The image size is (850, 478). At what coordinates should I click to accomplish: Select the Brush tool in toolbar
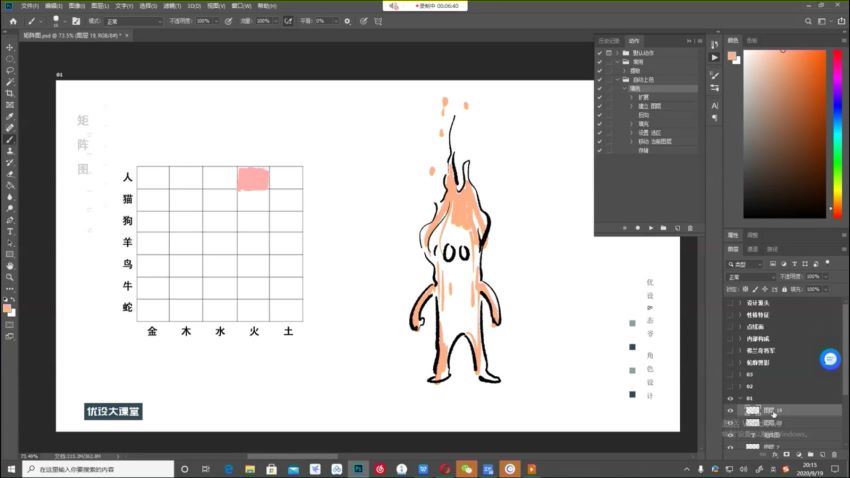click(10, 139)
